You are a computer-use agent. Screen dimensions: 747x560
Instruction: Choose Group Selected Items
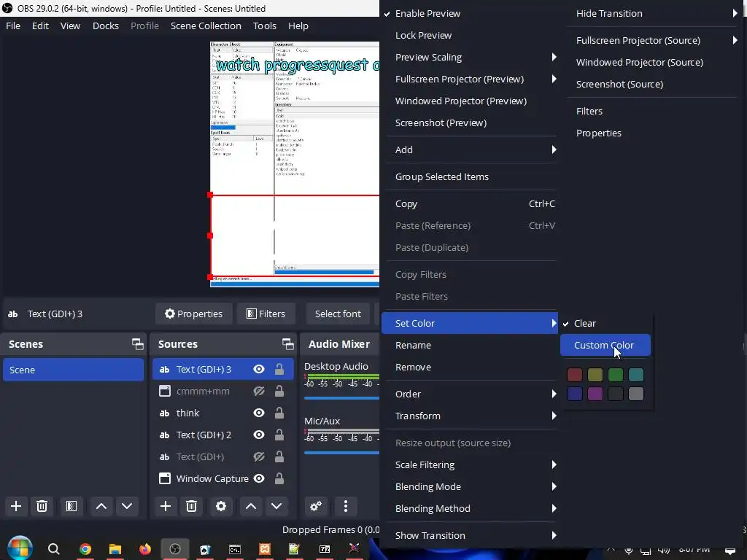click(470, 176)
